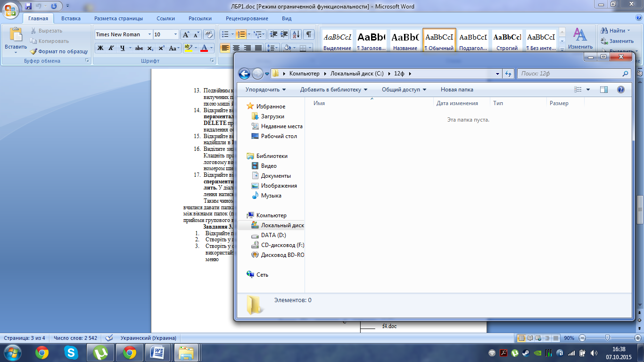Toggle align text left

[225, 48]
